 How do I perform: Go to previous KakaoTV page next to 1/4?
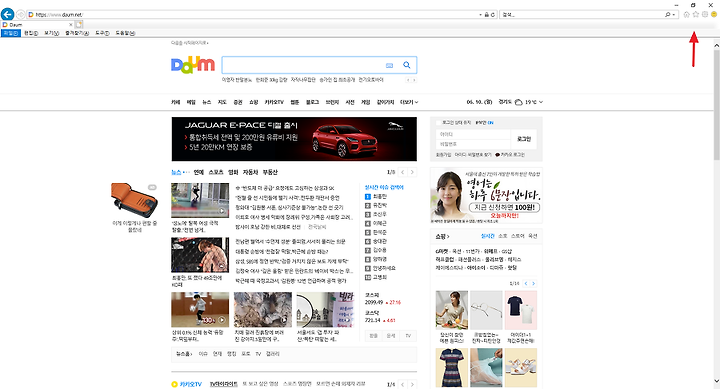403,384
